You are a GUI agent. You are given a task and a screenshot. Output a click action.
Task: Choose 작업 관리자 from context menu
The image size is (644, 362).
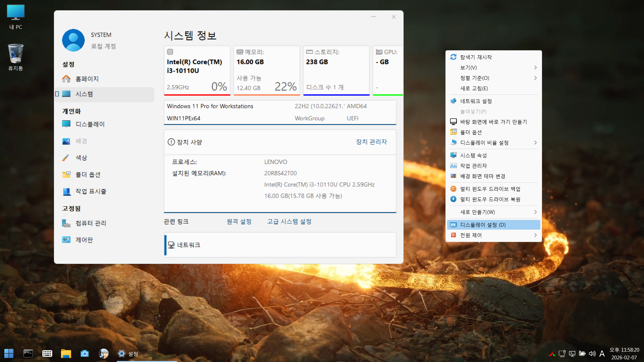click(x=473, y=166)
